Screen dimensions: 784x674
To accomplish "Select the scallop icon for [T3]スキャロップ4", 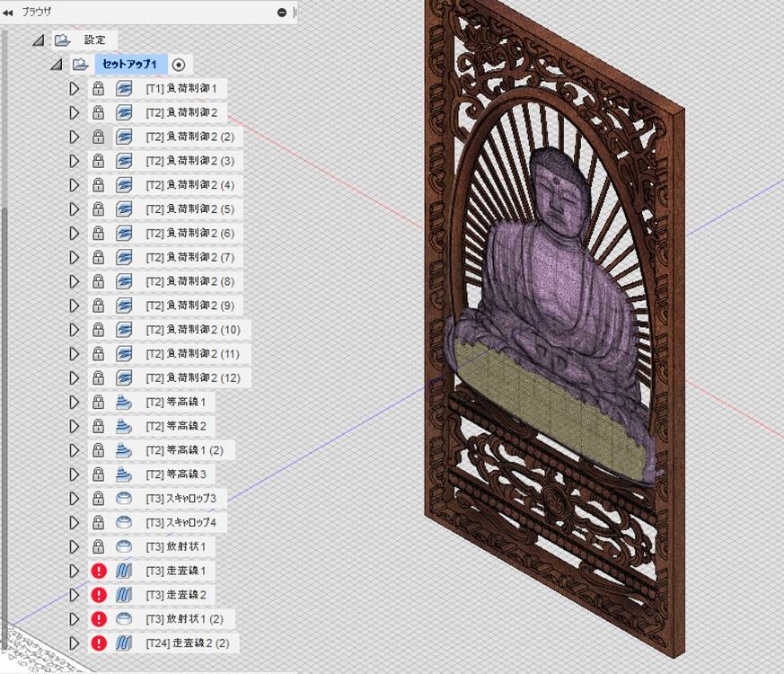I will (x=123, y=523).
